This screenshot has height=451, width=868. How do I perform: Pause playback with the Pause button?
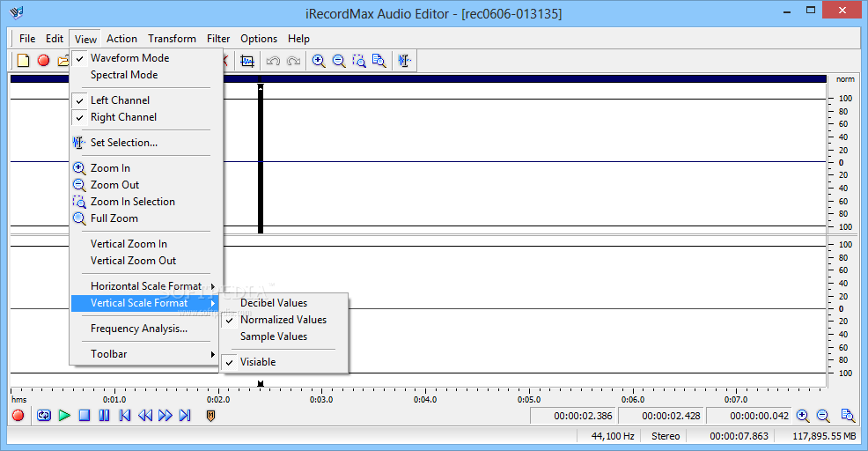(x=104, y=415)
